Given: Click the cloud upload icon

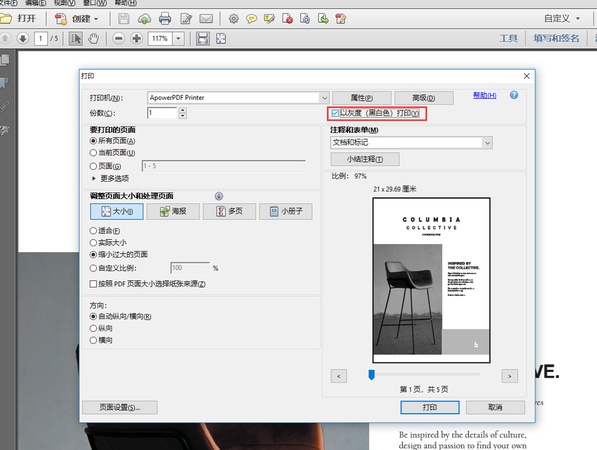Looking at the screenshot, I should click(x=144, y=18).
